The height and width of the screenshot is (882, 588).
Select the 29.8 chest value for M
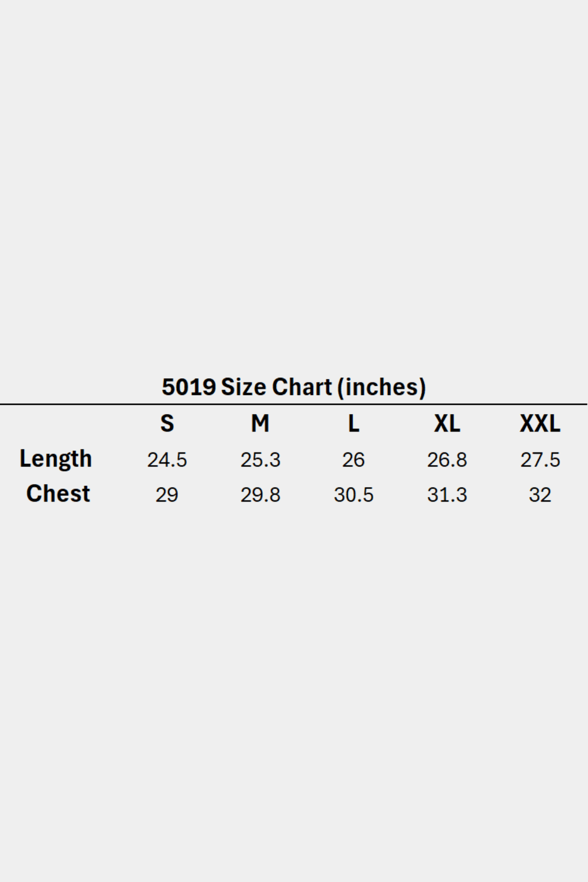[x=260, y=495]
